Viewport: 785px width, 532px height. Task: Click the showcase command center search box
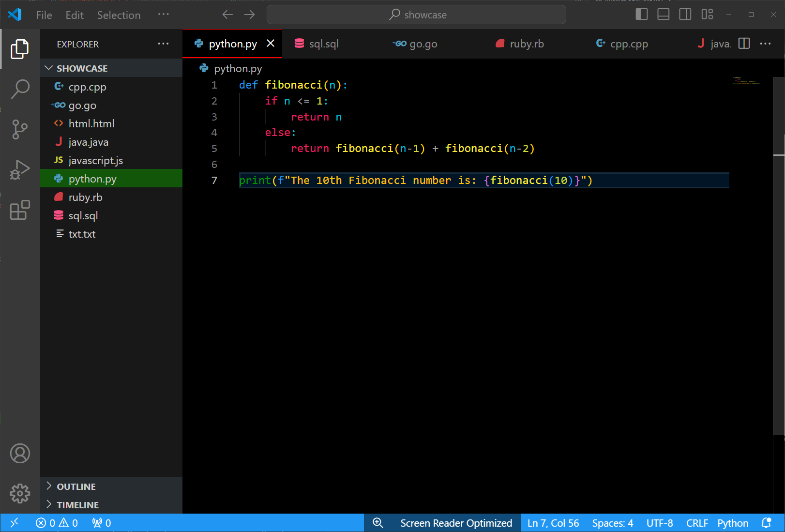click(416, 15)
